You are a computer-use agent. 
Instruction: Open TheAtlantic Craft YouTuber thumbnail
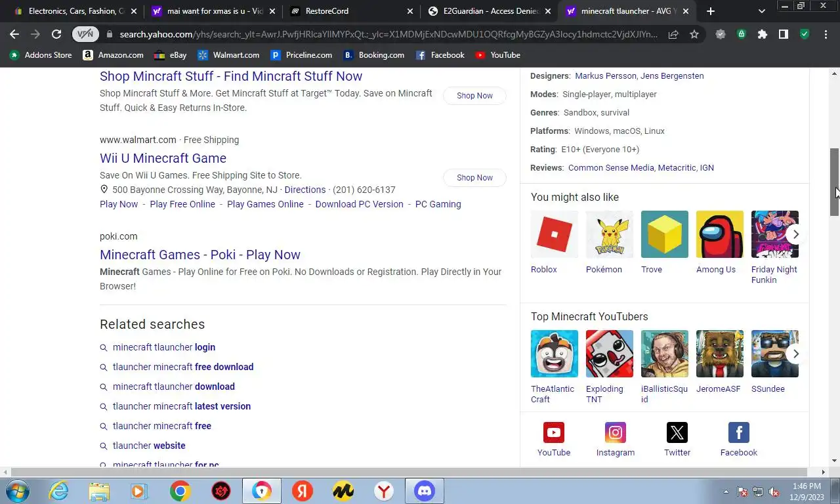point(555,354)
